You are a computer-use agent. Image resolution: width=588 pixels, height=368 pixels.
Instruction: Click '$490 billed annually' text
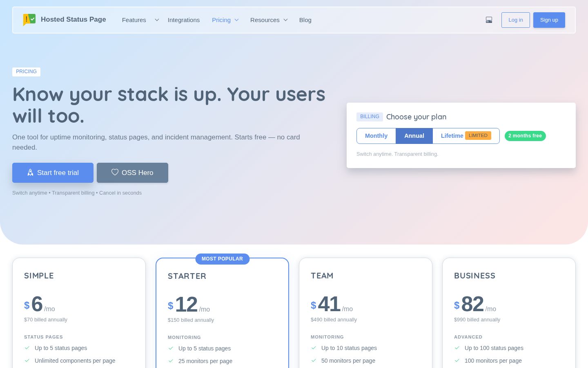[x=334, y=320]
